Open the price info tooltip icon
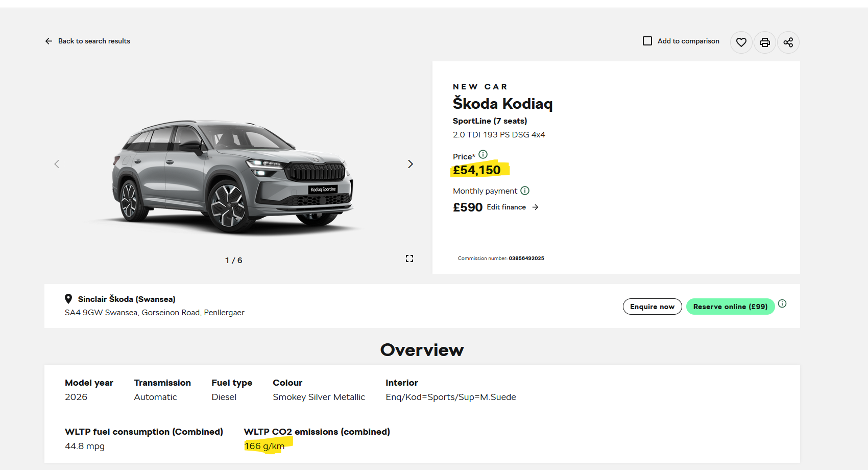This screenshot has height=470, width=868. click(x=483, y=154)
